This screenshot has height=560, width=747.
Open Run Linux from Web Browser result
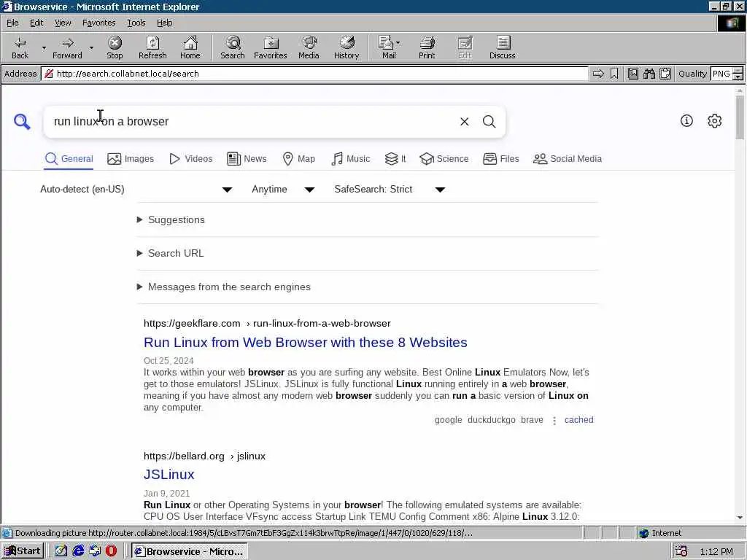[x=306, y=343]
